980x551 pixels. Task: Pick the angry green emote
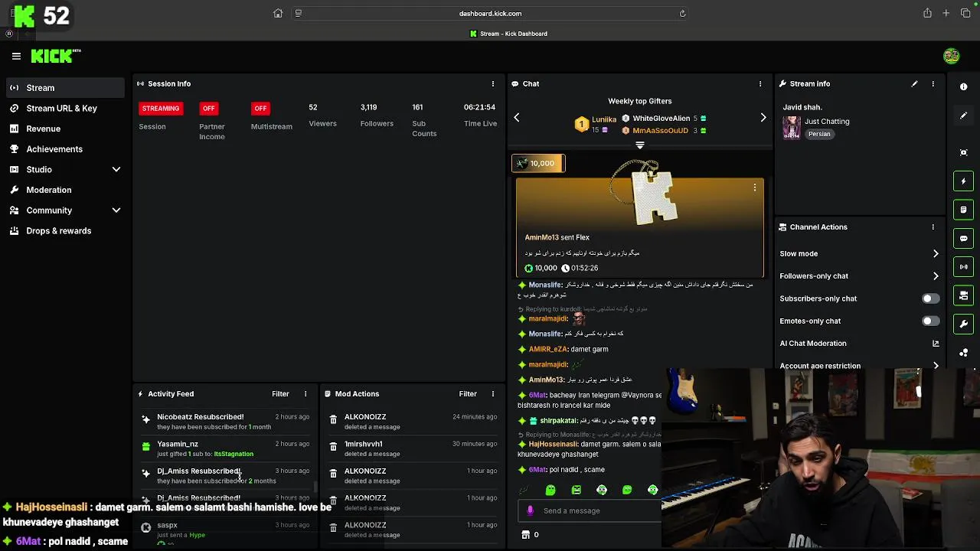click(577, 490)
